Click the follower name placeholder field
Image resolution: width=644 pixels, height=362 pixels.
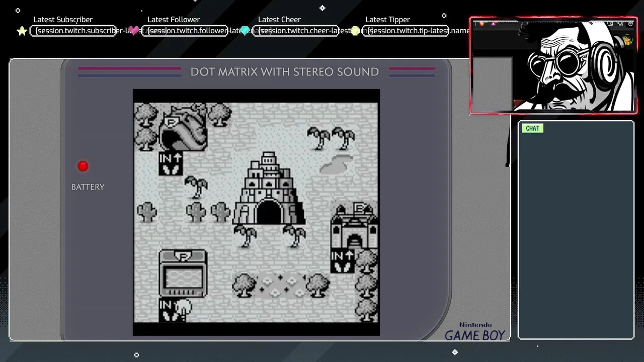184,31
